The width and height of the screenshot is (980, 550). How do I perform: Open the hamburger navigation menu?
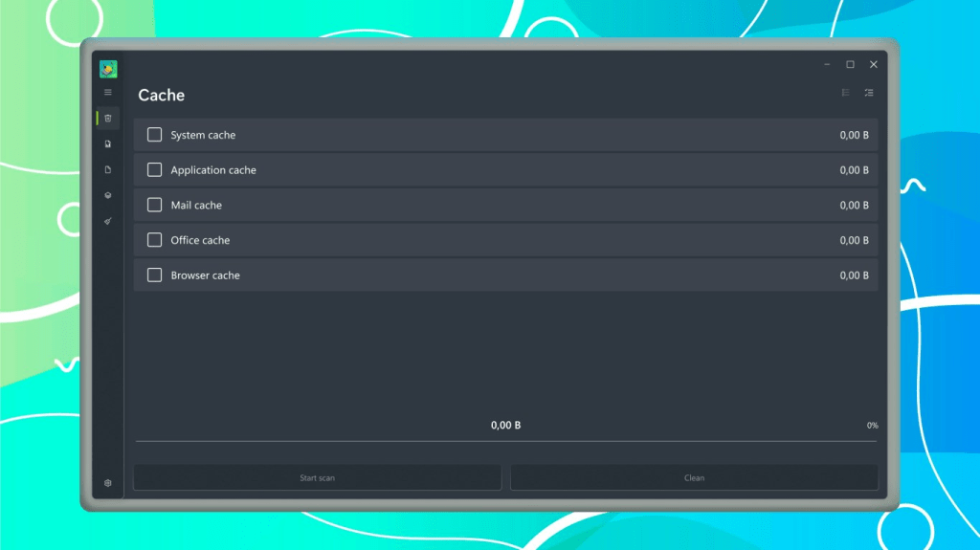coord(108,93)
